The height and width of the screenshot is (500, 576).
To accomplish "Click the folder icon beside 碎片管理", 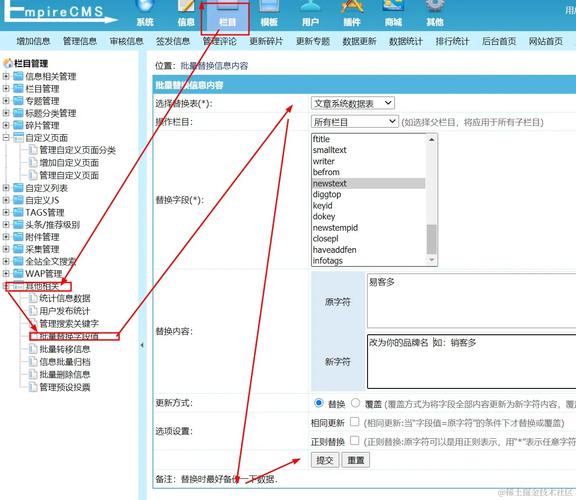I will coord(18,125).
